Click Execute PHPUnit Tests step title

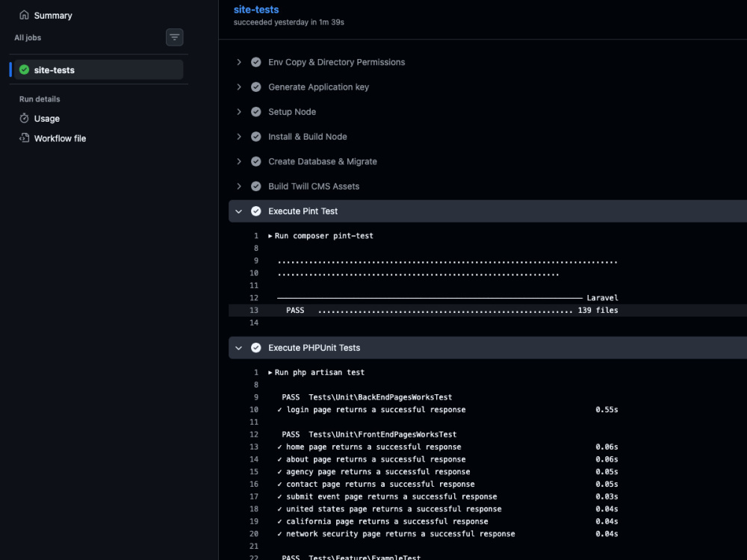coord(314,348)
